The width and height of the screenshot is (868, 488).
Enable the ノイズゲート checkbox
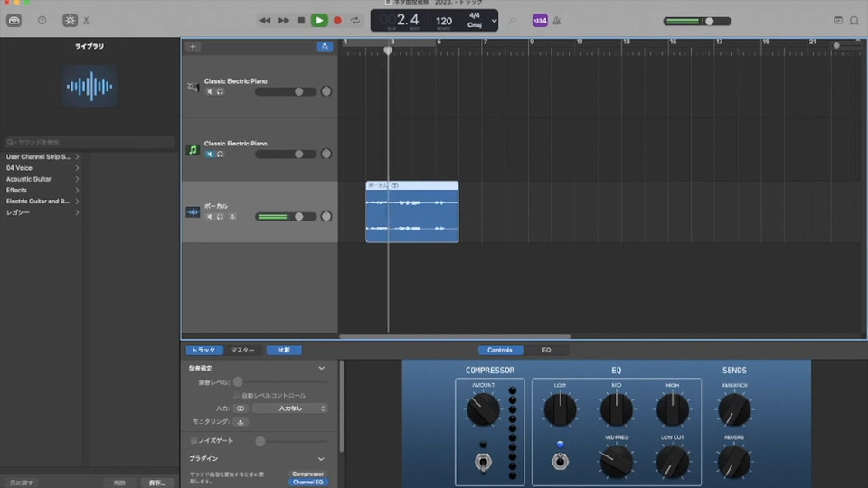pos(193,440)
